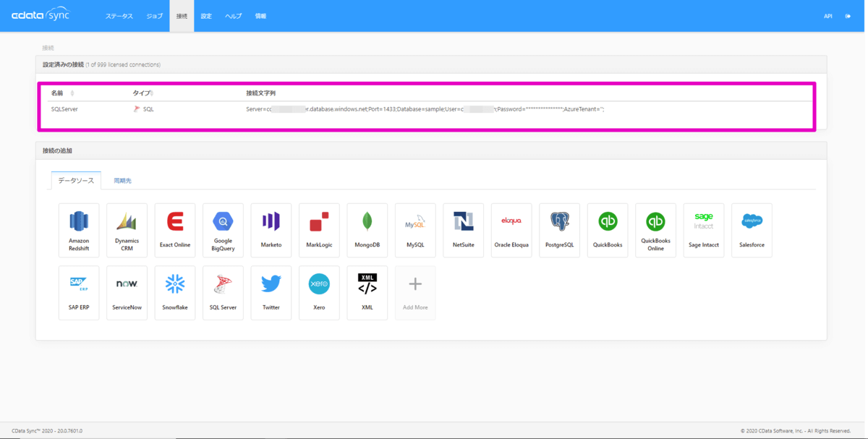
Task: Add an Amazon Redshift connection
Action: (x=79, y=230)
